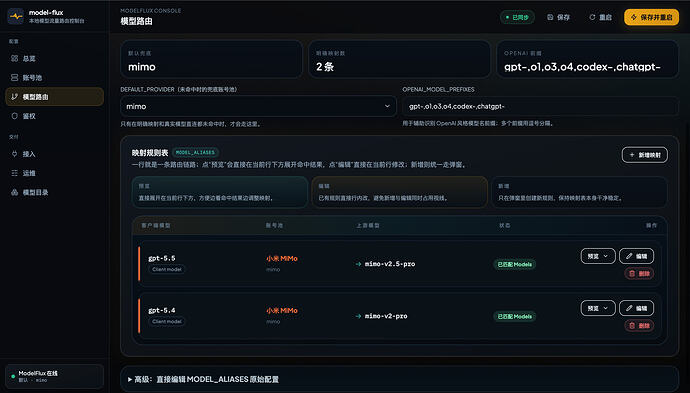The width and height of the screenshot is (690, 393).
Task: Click 编辑 pencil button for gpt-5.4
Action: (x=636, y=308)
